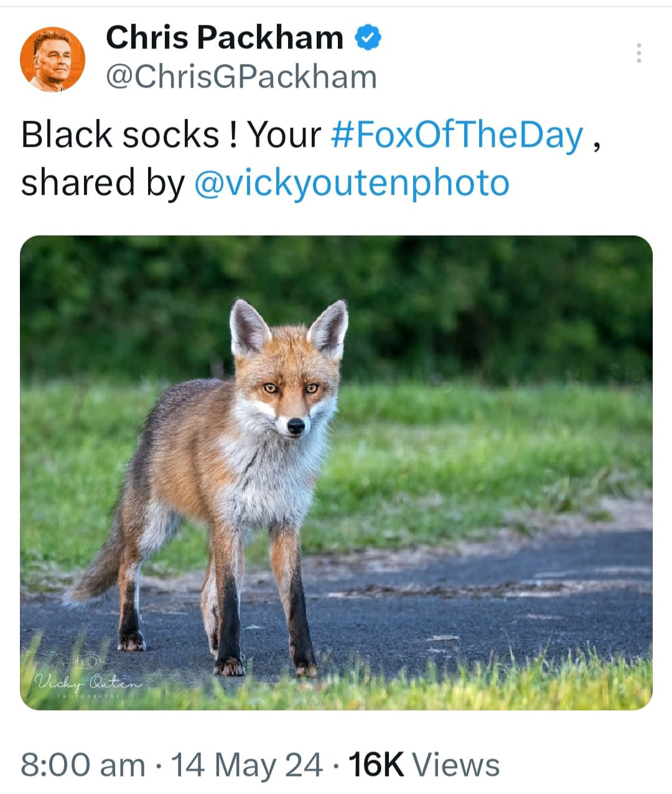Click the 8:00 am timestamp
This screenshot has height=794, width=672.
[x=82, y=764]
